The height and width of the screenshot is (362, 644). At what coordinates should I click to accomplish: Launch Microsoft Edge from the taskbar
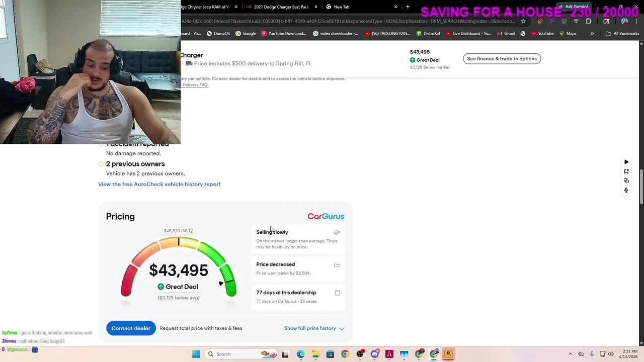pyautogui.click(x=301, y=354)
